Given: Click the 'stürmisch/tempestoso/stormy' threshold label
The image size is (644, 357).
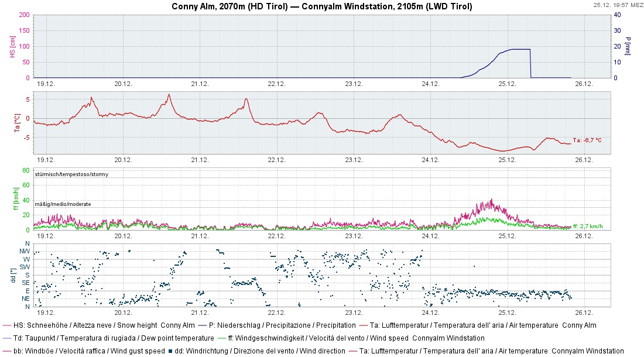Looking at the screenshot, I should (71, 174).
